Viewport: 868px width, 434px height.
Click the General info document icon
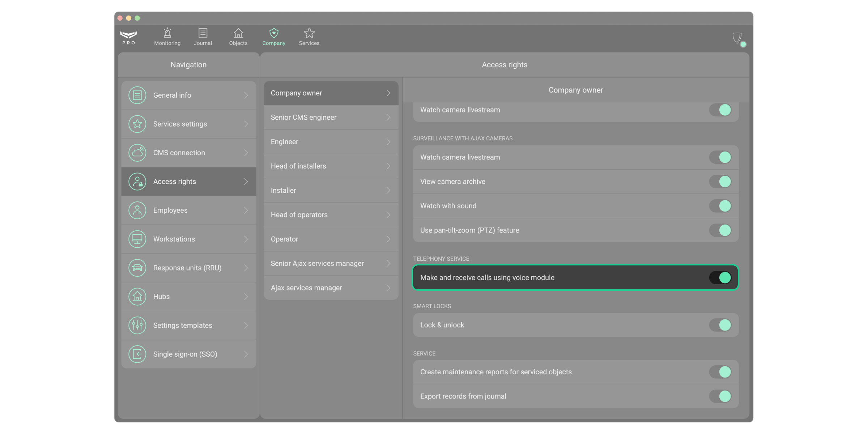[137, 95]
